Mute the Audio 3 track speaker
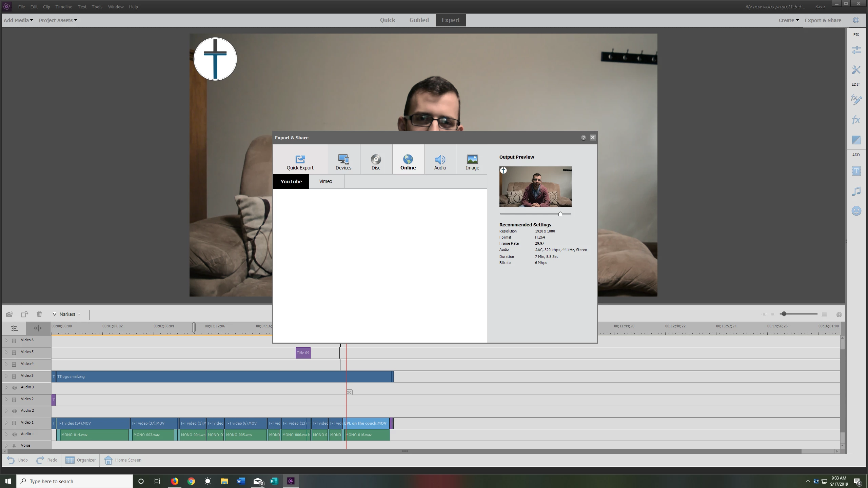This screenshot has height=488, width=868. (x=14, y=387)
